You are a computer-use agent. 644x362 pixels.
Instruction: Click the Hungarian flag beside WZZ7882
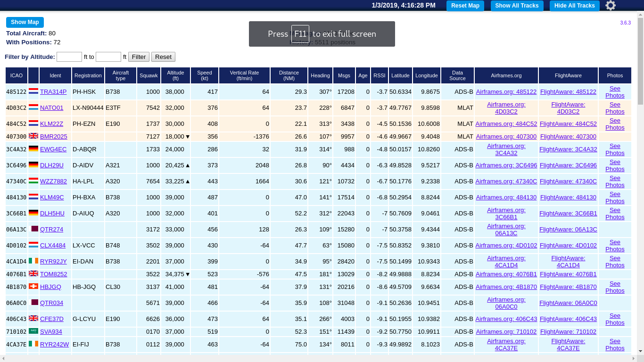(x=33, y=181)
